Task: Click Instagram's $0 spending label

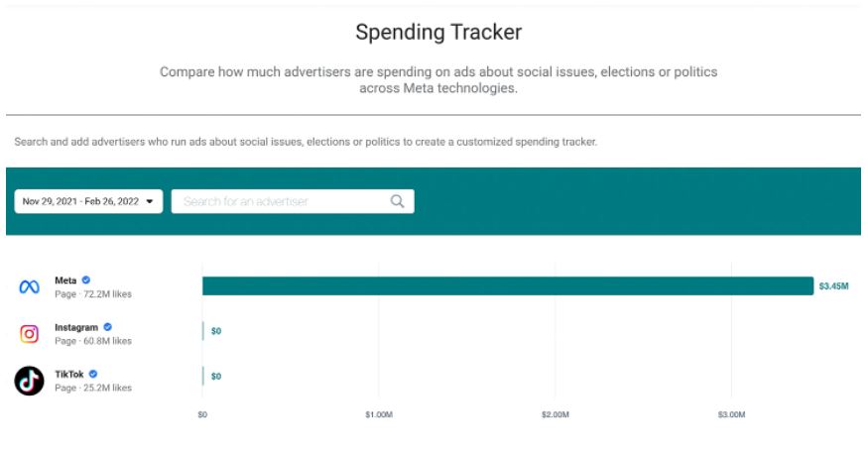Action: click(216, 331)
